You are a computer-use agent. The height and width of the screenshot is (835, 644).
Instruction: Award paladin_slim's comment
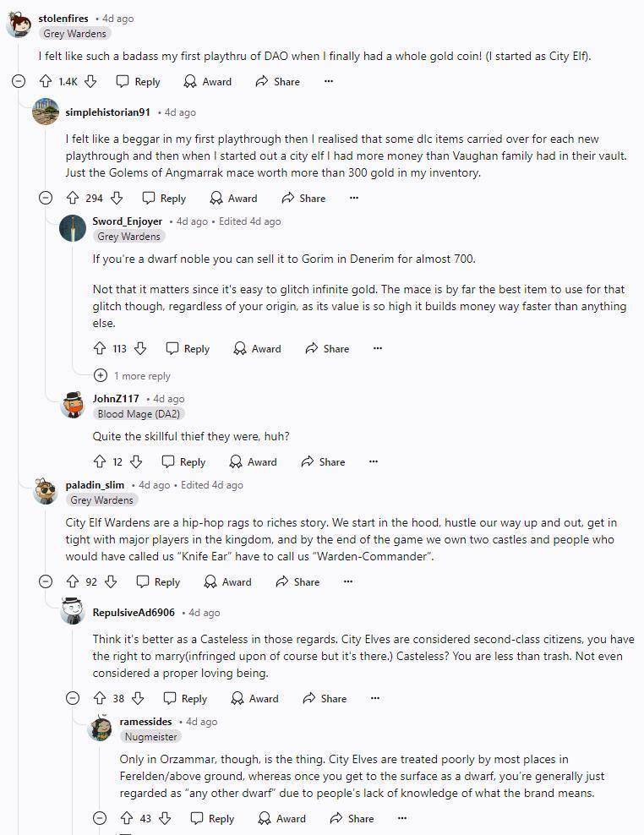pos(227,581)
